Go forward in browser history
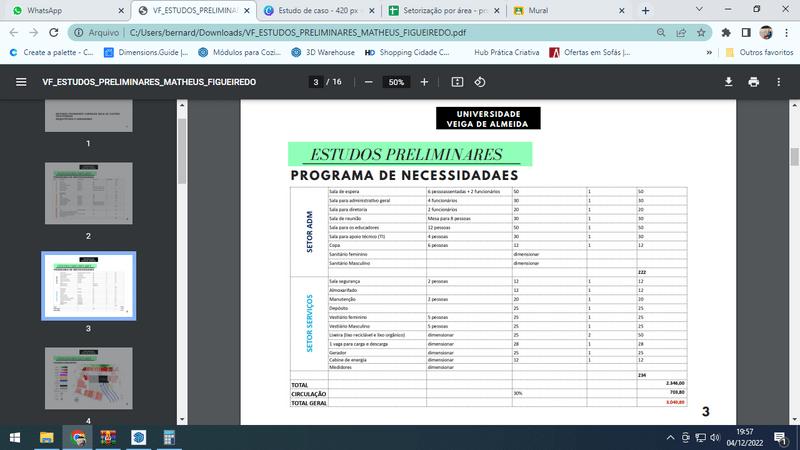 click(x=34, y=32)
